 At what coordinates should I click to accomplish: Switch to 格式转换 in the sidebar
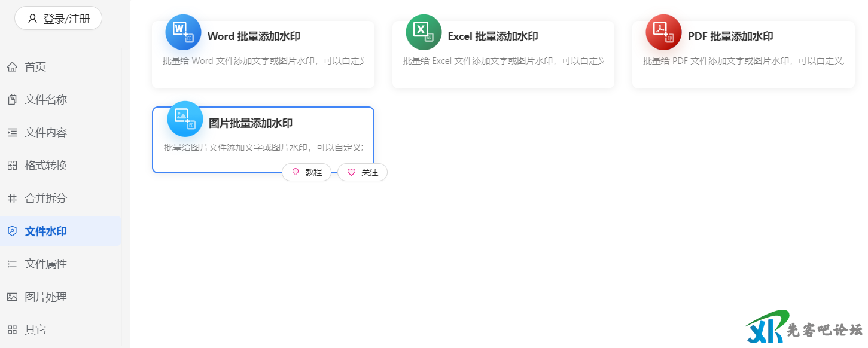coord(45,166)
